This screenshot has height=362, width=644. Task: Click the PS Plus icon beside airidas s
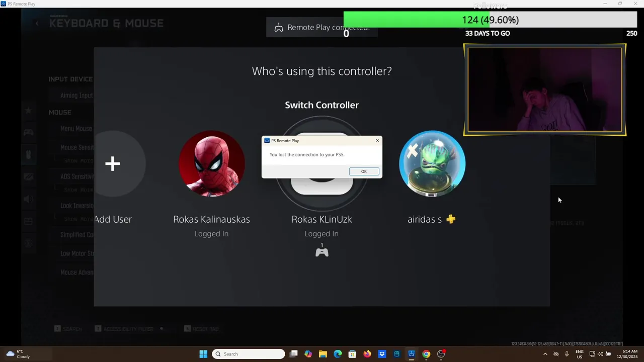[451, 219]
